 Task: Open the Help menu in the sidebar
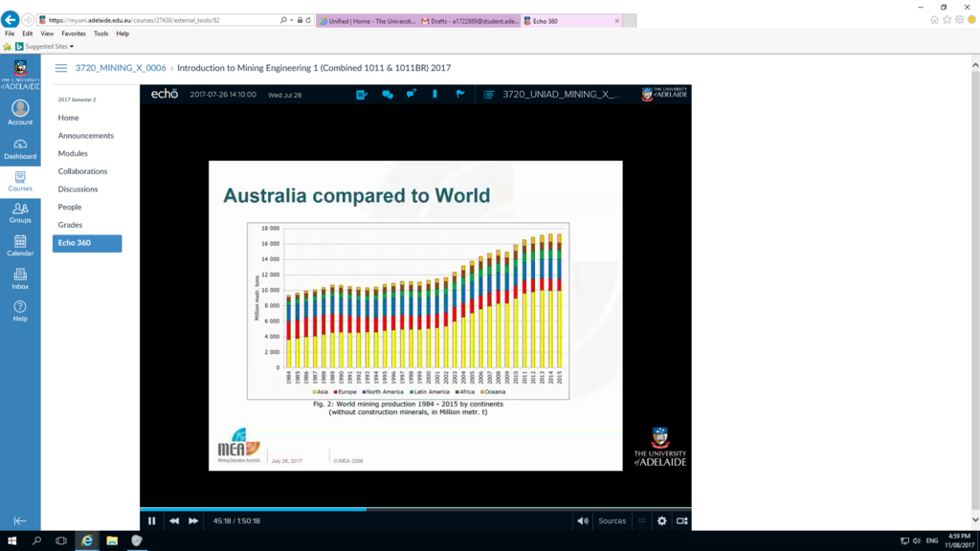[x=20, y=311]
